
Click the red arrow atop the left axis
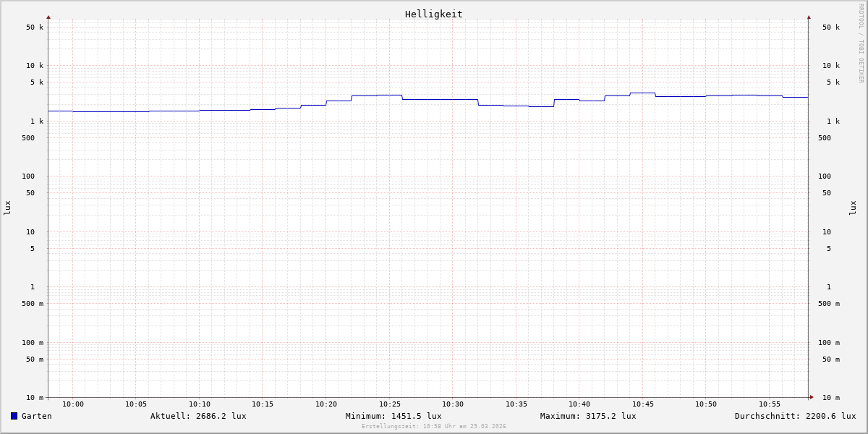48,17
